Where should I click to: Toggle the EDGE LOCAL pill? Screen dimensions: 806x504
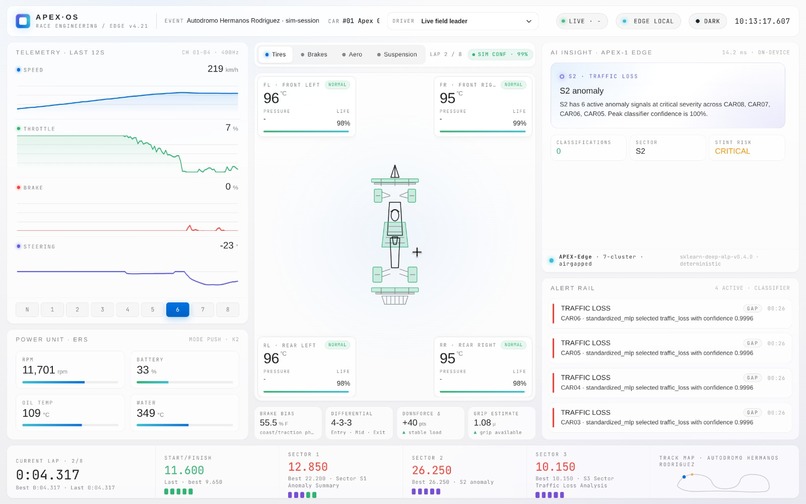coord(649,21)
